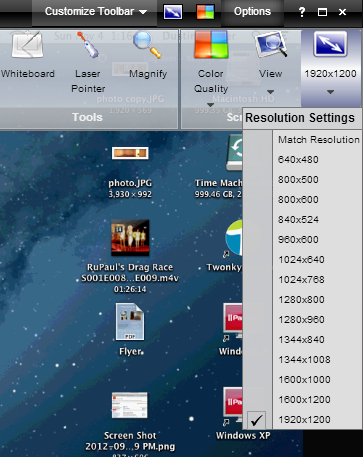363x457 pixels.
Task: Maximize the remote session window
Action: (x=322, y=12)
